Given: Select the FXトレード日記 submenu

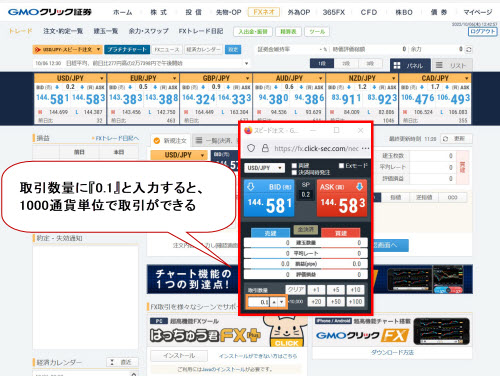Looking at the screenshot, I should click(201, 31).
